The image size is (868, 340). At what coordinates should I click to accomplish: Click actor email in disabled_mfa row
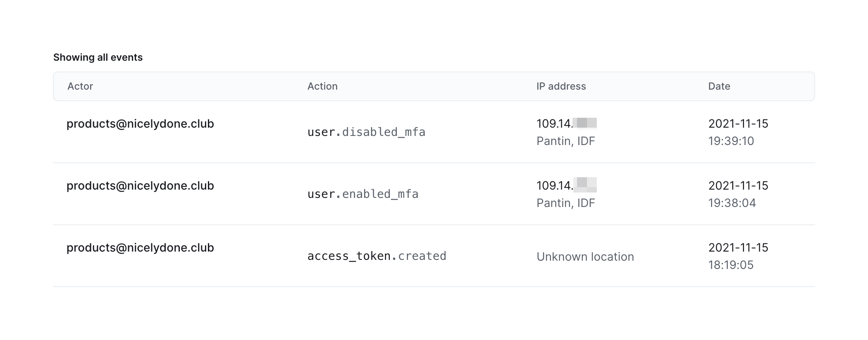[x=140, y=124]
